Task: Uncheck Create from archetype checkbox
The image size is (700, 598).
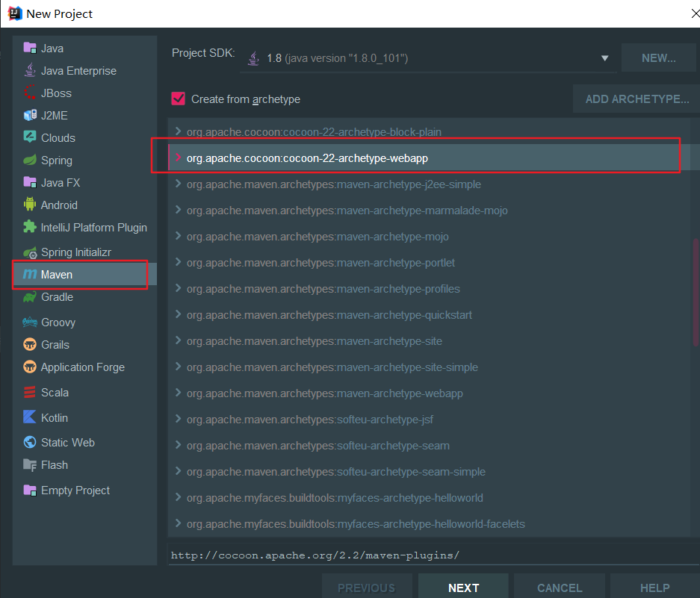Action: pyautogui.click(x=178, y=99)
